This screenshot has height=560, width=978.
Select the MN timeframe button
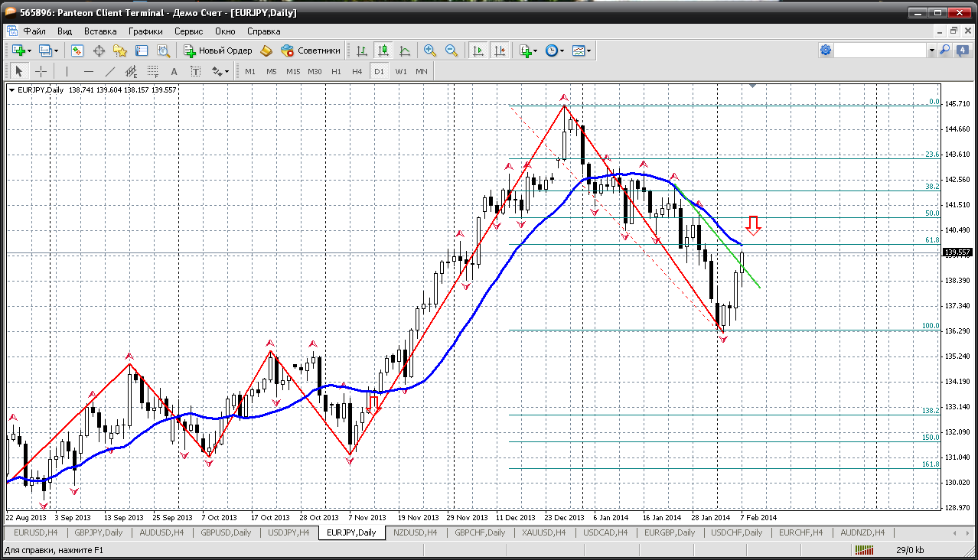422,71
